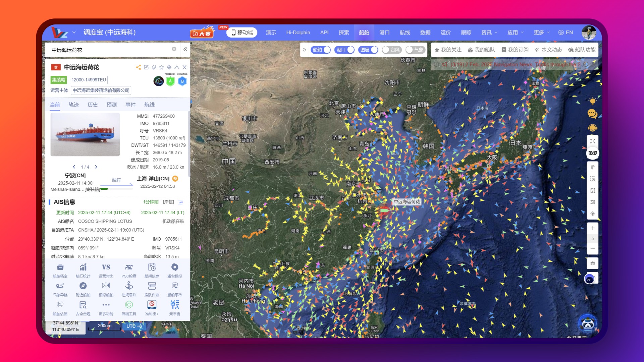This screenshot has width=644, height=362.
Task: Open 我的船队 my fleet
Action: click(x=481, y=50)
